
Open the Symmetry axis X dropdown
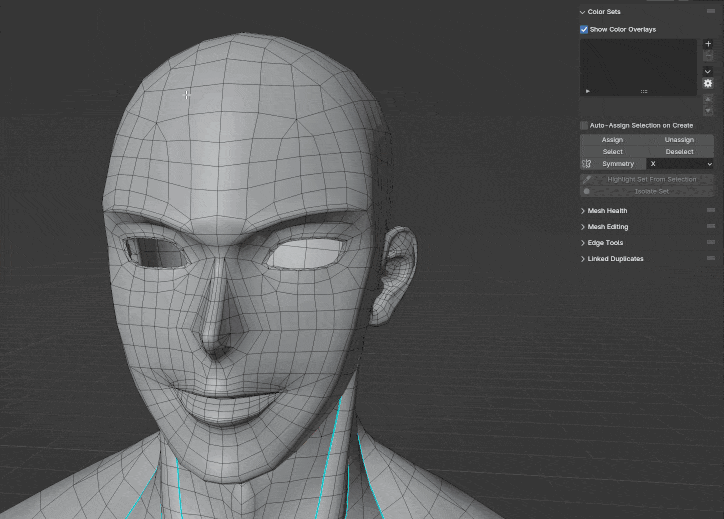click(x=680, y=164)
